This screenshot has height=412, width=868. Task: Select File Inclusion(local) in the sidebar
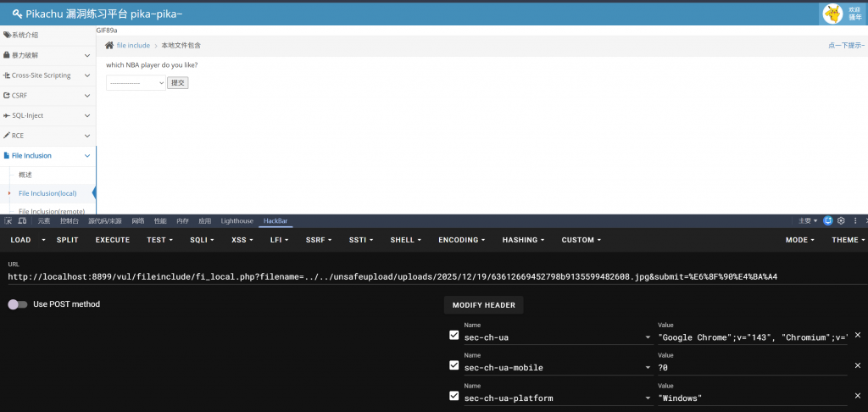tap(47, 193)
